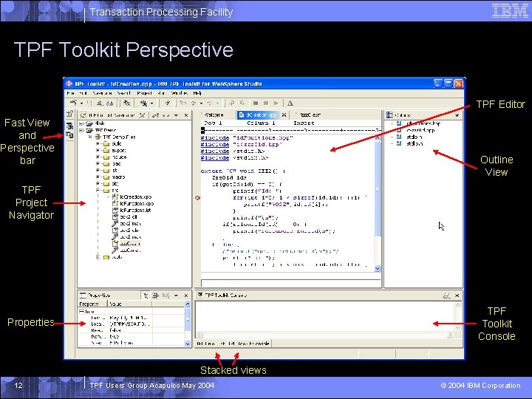Select the TPF Toolkit Console stacked tab

(249, 344)
